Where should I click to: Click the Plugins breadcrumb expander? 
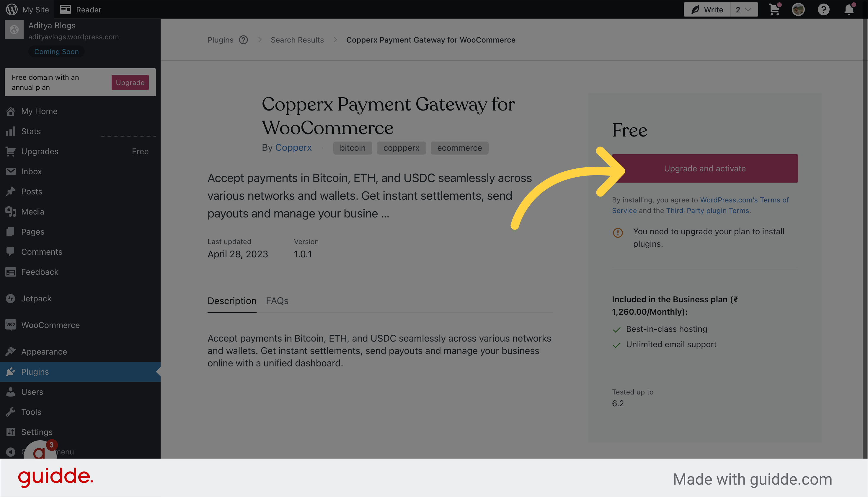point(243,39)
